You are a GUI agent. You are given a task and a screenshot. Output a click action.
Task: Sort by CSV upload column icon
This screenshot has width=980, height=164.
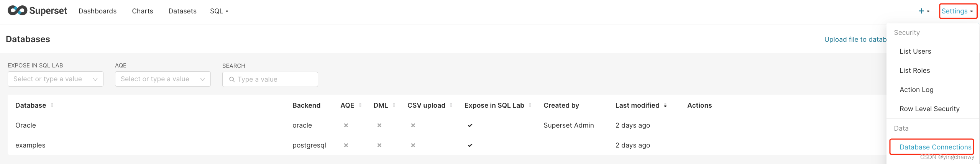click(451, 105)
